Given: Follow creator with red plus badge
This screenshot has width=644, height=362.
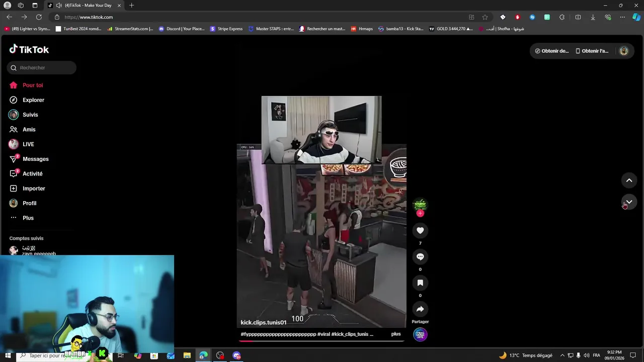Looking at the screenshot, I should 420,213.
